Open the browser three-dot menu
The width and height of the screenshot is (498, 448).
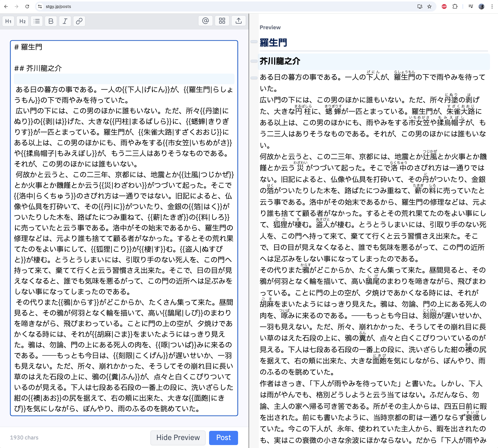tap(492, 7)
